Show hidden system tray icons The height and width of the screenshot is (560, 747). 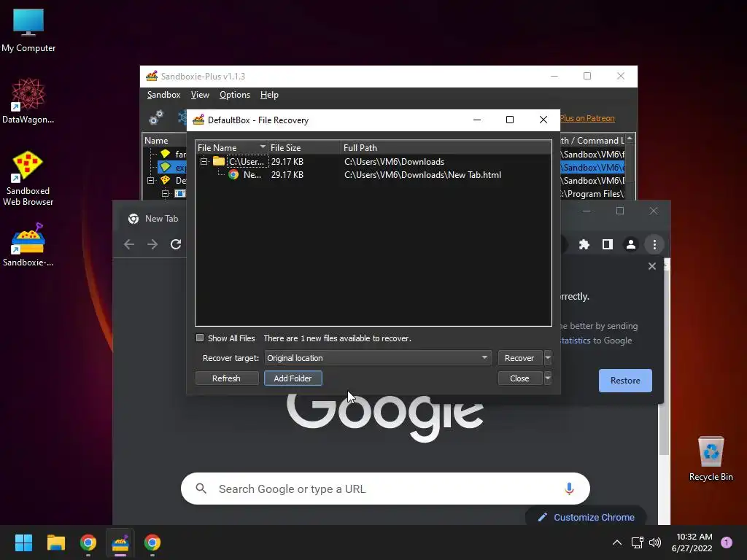tap(617, 542)
